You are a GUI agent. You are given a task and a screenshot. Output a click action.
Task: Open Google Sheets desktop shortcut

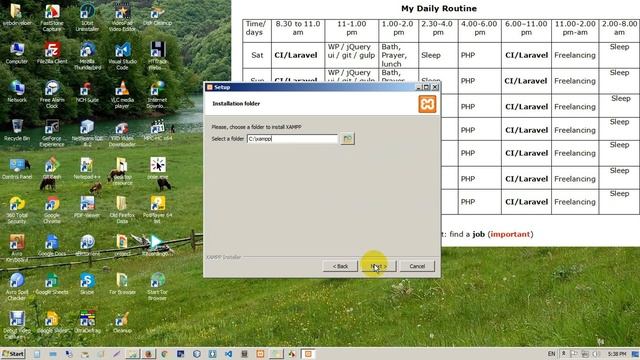(x=52, y=283)
